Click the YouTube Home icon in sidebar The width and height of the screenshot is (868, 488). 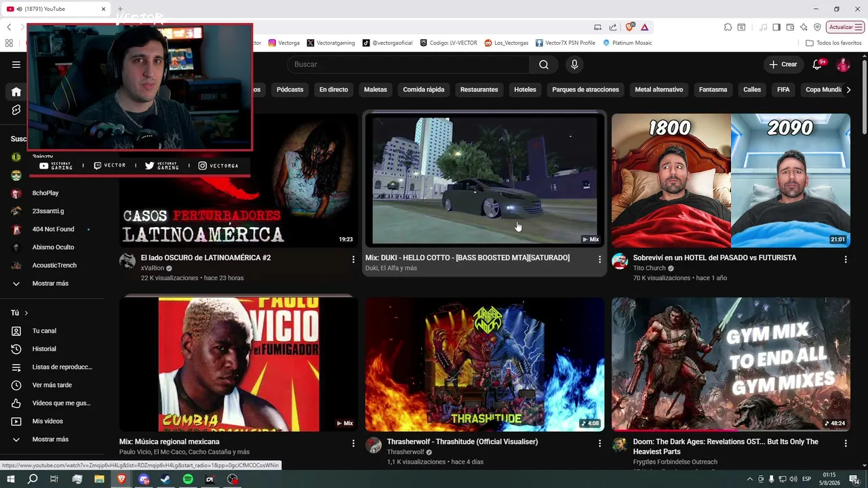pyautogui.click(x=16, y=91)
